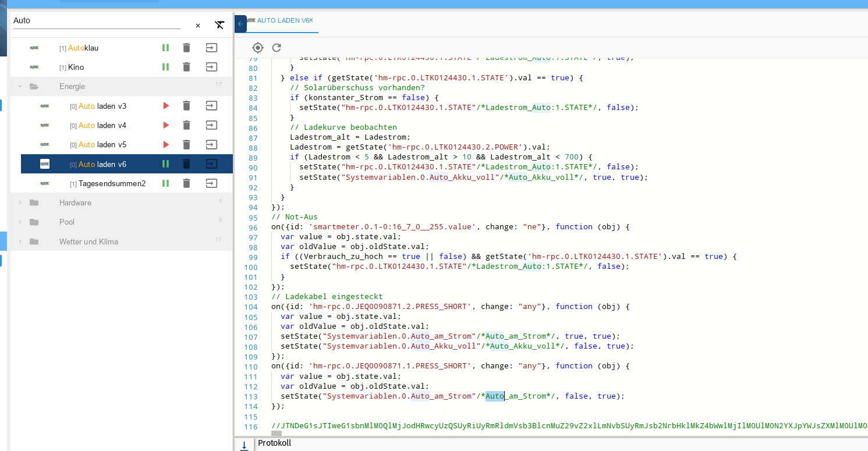Select the Auto laden v4 script
868x451 pixels.
(x=127, y=125)
